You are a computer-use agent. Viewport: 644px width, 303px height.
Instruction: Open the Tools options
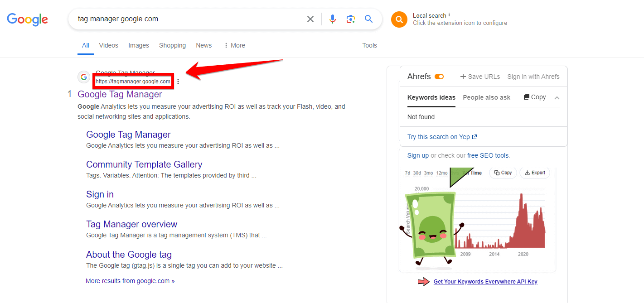click(369, 45)
